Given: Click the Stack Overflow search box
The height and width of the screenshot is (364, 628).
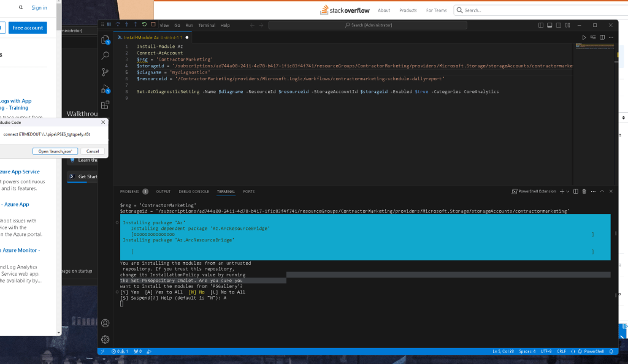Looking at the screenshot, I should point(541,10).
